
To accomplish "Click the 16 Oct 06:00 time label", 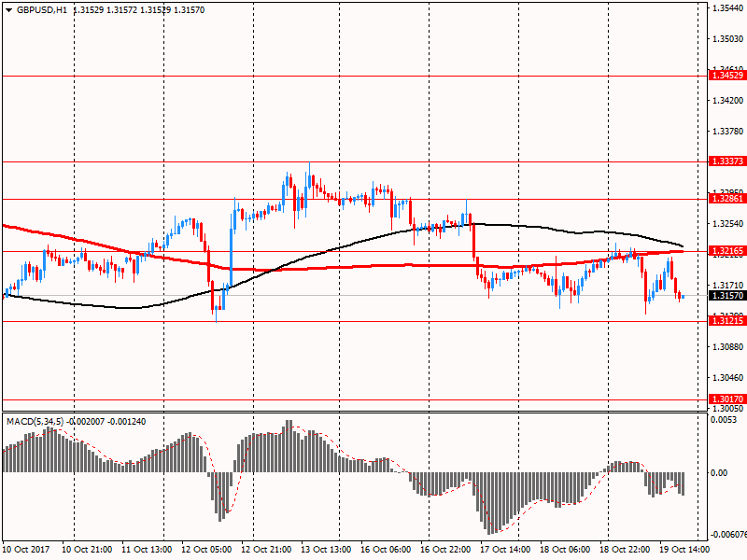I will 386,550.
